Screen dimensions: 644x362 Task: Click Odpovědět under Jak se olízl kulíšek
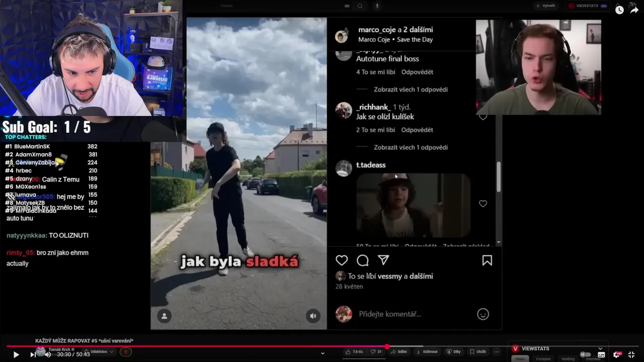coord(417,130)
